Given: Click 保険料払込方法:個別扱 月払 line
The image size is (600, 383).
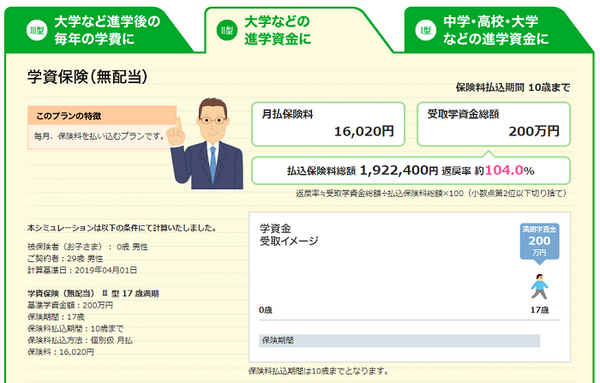Looking at the screenshot, I should tap(80, 340).
